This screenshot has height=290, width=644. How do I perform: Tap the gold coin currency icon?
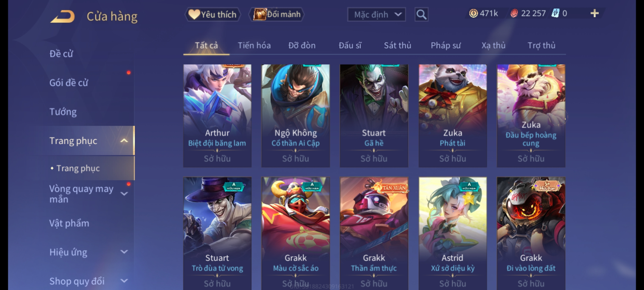(473, 13)
